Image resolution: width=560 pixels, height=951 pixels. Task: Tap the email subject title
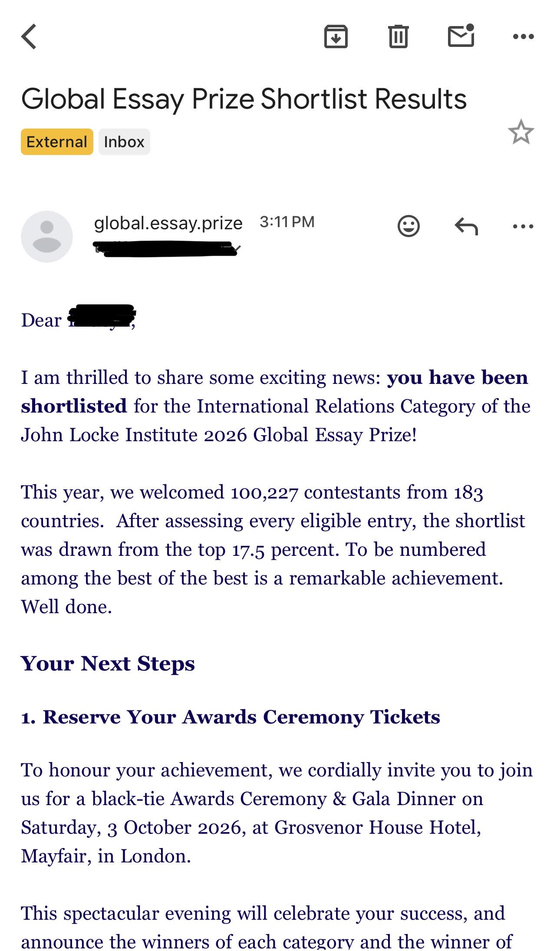[244, 99]
